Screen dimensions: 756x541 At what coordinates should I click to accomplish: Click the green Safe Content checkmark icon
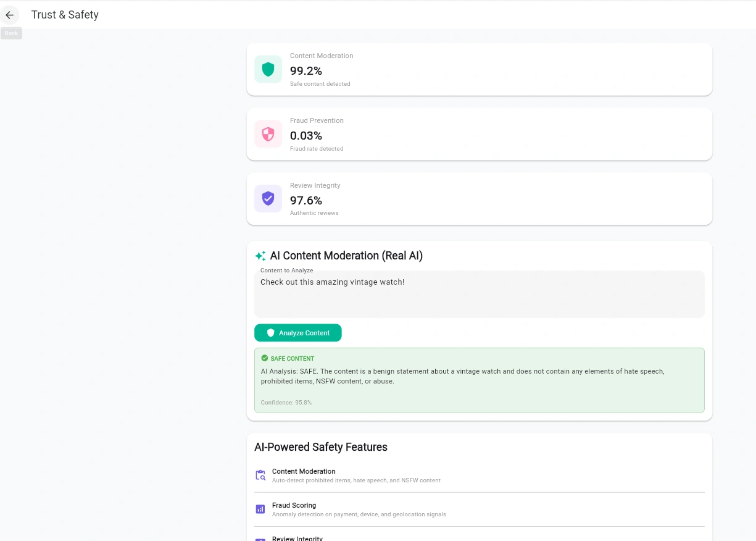[265, 358]
